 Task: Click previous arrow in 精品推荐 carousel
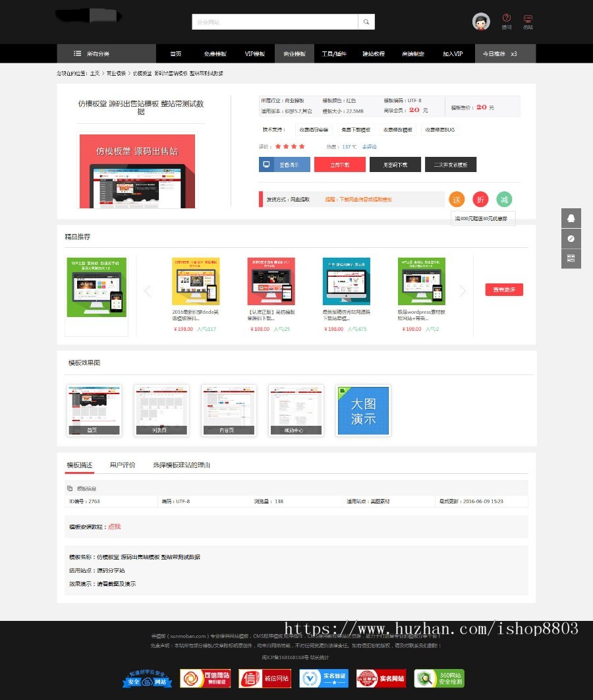[148, 291]
